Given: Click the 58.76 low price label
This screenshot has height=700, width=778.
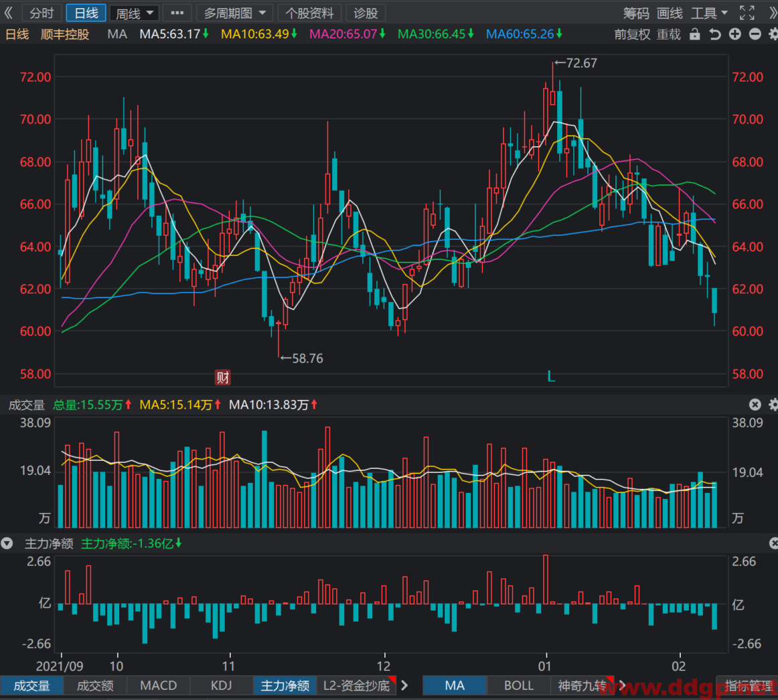Looking at the screenshot, I should pos(307,358).
